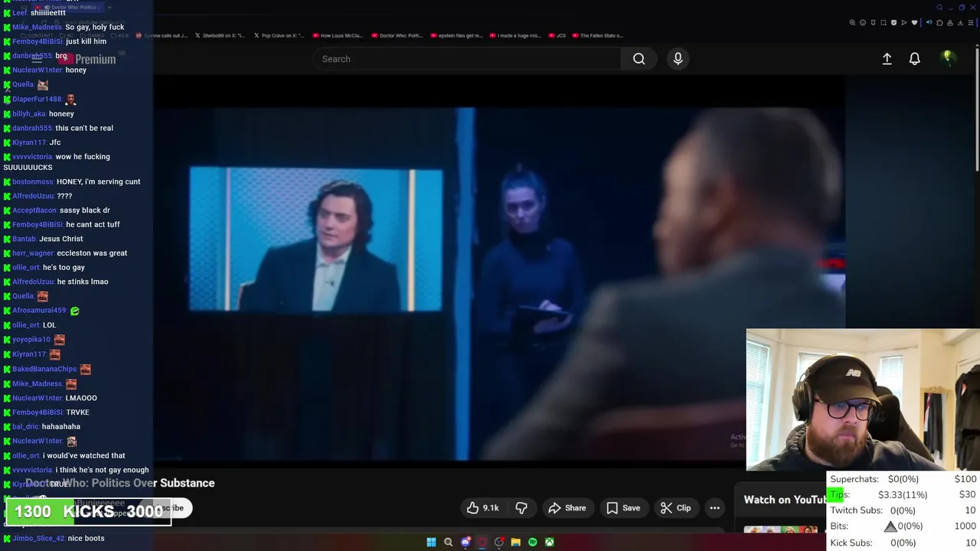980x551 pixels.
Task: Click the pin icon in browser toolbar
Action: click(x=873, y=23)
